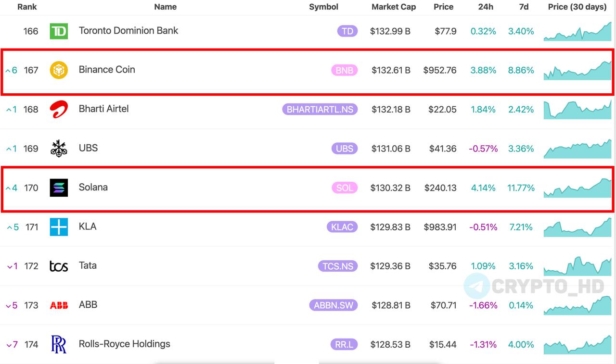Click the Solana logo icon
Viewport: 616px width, 364px height.
point(59,188)
